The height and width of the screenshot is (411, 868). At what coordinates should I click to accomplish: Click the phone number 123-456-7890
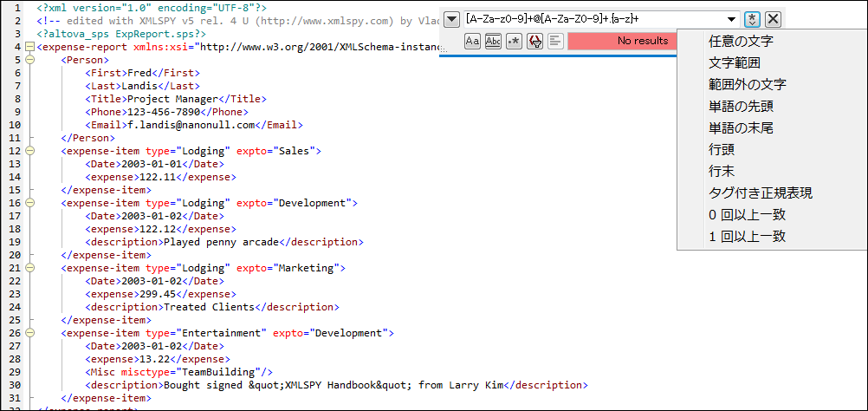(164, 112)
